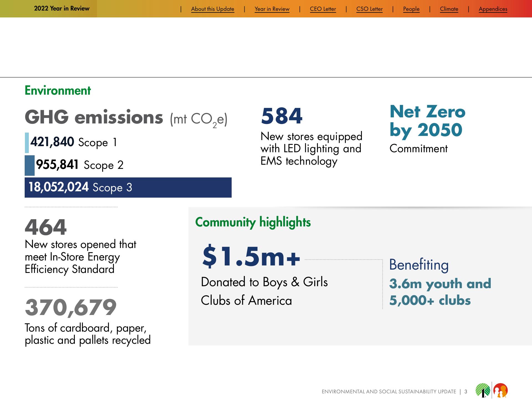
Task: Open the Climate section link
Action: 449,9
